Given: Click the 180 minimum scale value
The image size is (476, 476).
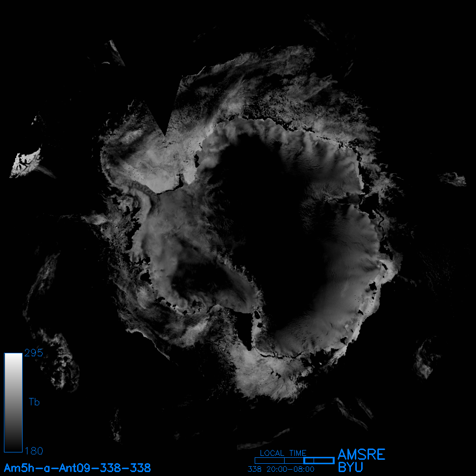Looking at the screenshot, I should (x=33, y=450).
